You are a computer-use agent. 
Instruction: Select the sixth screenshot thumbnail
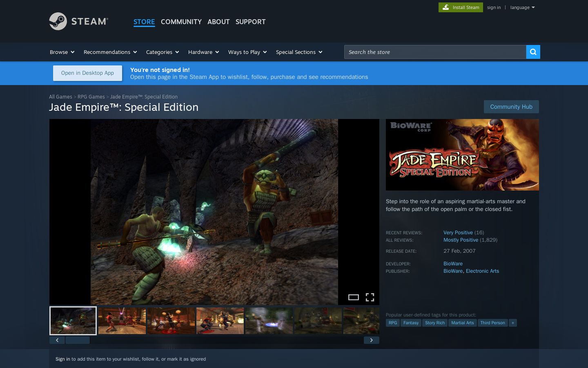click(x=318, y=321)
